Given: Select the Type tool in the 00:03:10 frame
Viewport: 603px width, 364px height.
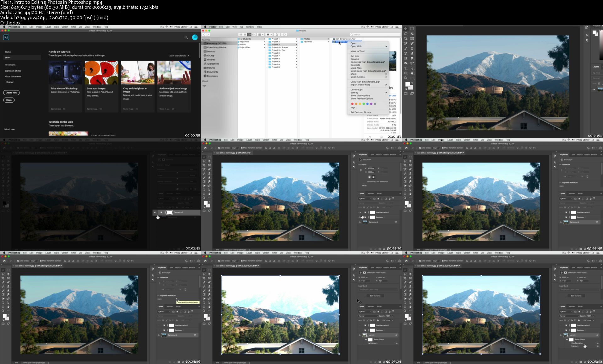Looking at the screenshot, I should coord(204,190).
